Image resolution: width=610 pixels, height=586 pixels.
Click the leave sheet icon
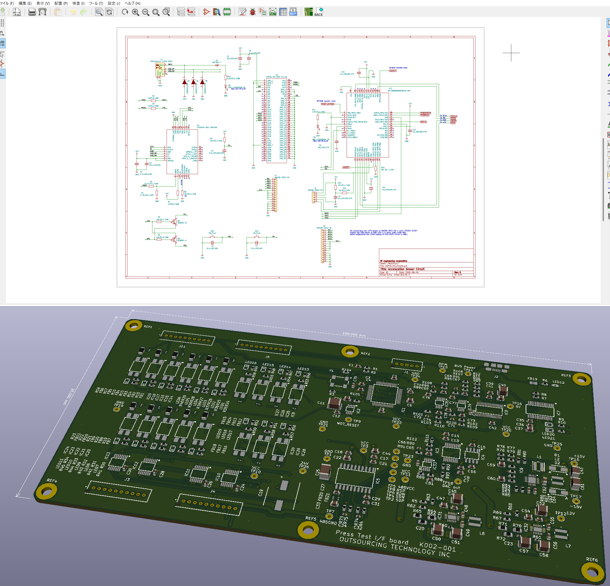coord(191,12)
